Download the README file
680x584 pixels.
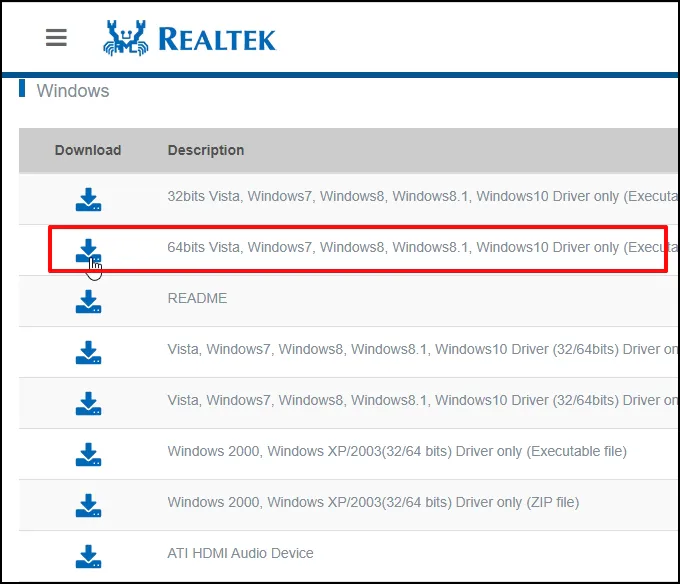(x=88, y=301)
